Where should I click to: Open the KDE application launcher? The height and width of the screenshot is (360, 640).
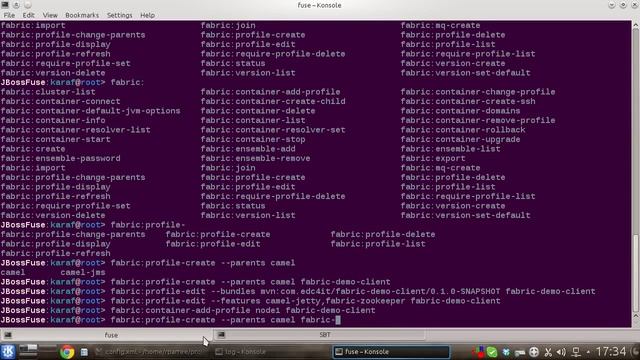coord(8,351)
